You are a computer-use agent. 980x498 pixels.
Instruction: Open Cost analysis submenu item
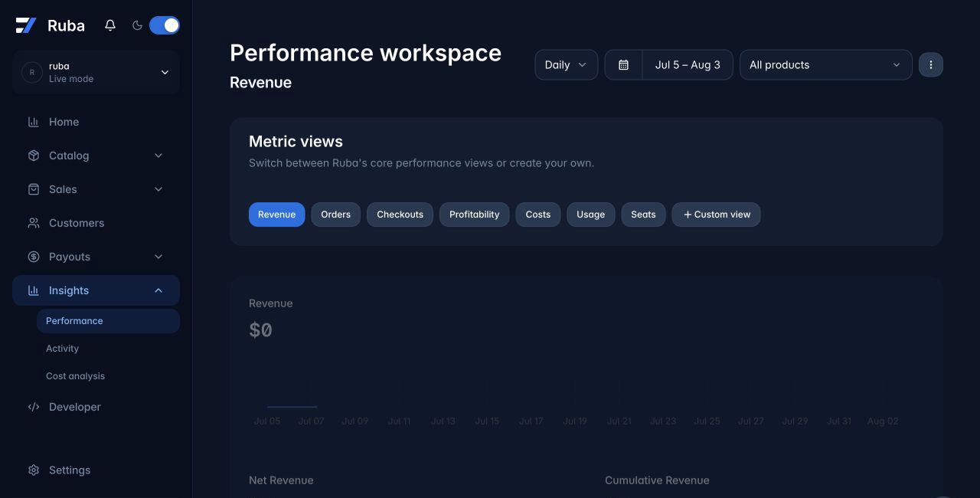(108, 376)
